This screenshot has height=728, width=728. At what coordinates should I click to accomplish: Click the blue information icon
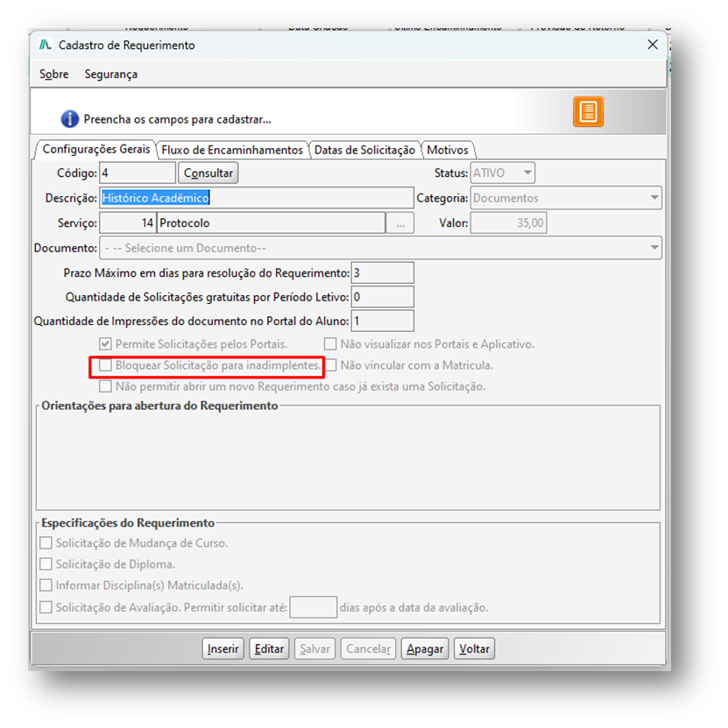(69, 119)
